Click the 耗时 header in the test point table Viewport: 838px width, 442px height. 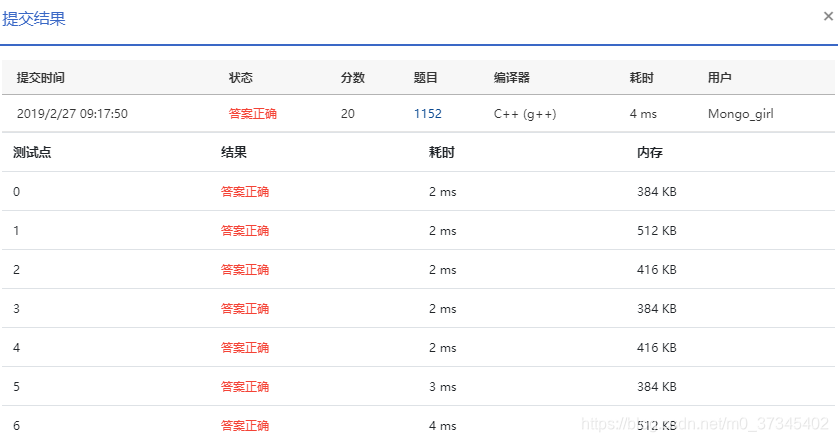click(x=441, y=152)
